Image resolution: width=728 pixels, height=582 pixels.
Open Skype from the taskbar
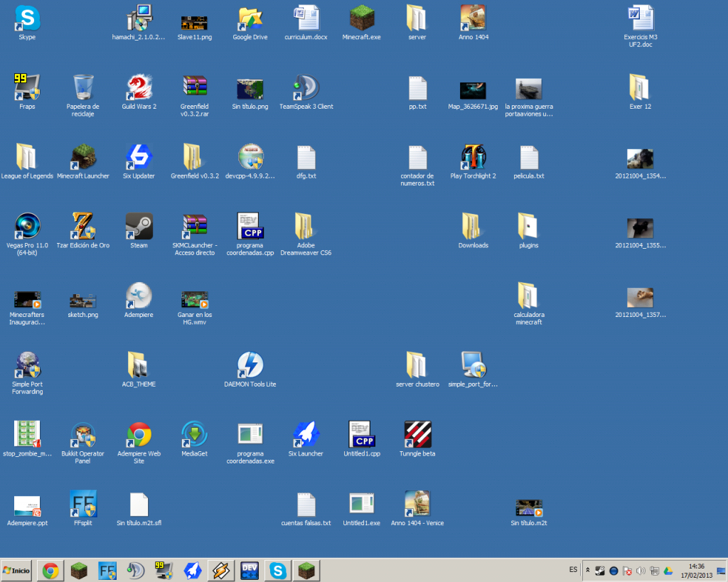(x=278, y=571)
